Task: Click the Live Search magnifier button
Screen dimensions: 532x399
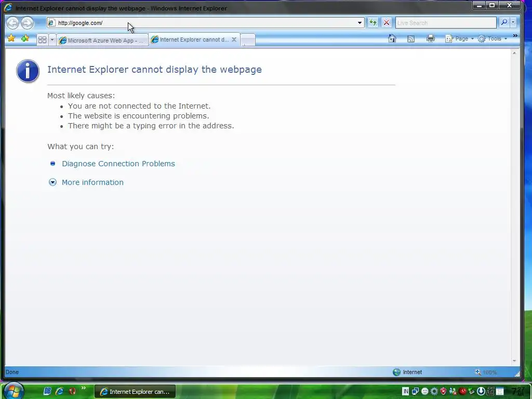Action: pos(504,22)
